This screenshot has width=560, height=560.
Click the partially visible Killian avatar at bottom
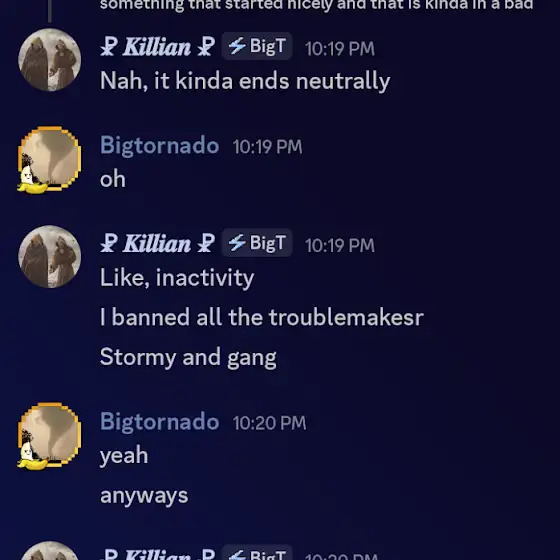tap(50, 551)
